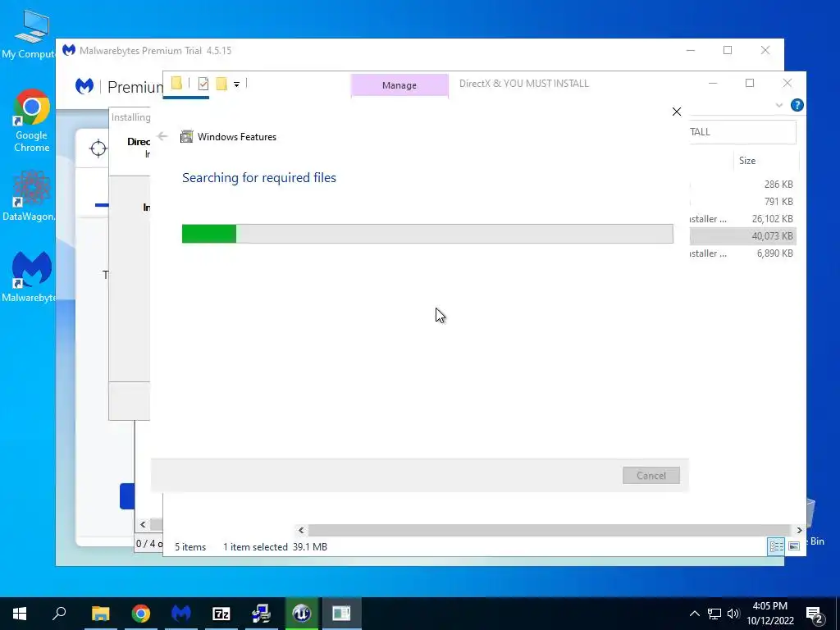Expand the Explorer ribbon with the chevron
840x630 pixels.
(779, 106)
